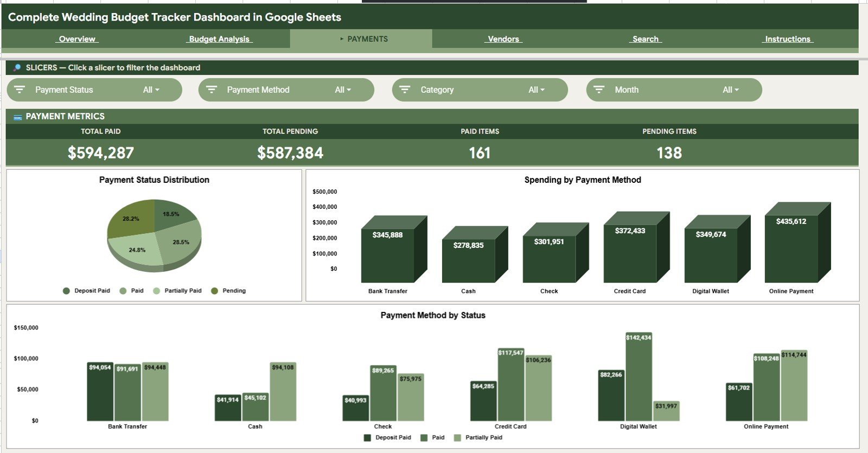Click the Payment Method slicer filter icon
Image resolution: width=868 pixels, height=453 pixels.
pos(212,90)
